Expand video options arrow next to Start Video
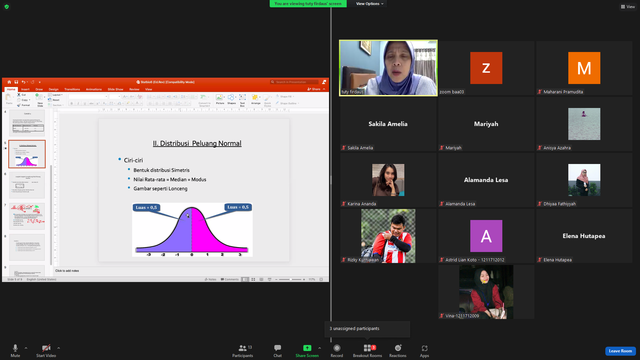The width and height of the screenshot is (640, 360). tap(58, 348)
